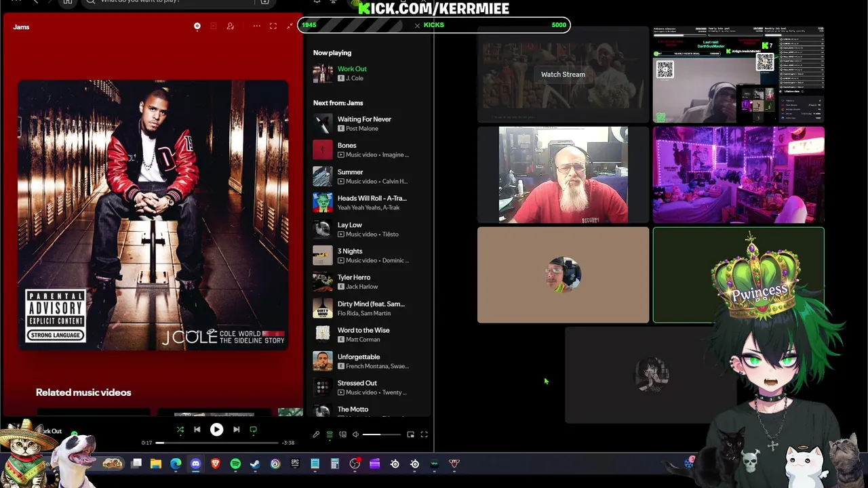Open Matt Corman artist link
The width and height of the screenshot is (868, 488).
pos(363,340)
